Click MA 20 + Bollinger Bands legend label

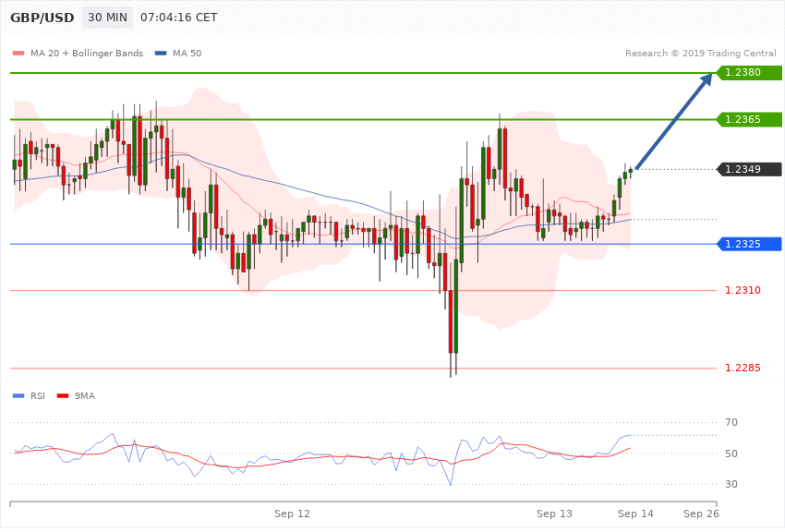point(87,53)
